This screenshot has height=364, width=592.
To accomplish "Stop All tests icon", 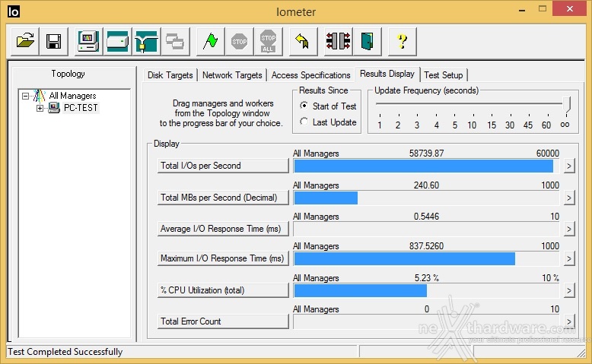I will 268,41.
